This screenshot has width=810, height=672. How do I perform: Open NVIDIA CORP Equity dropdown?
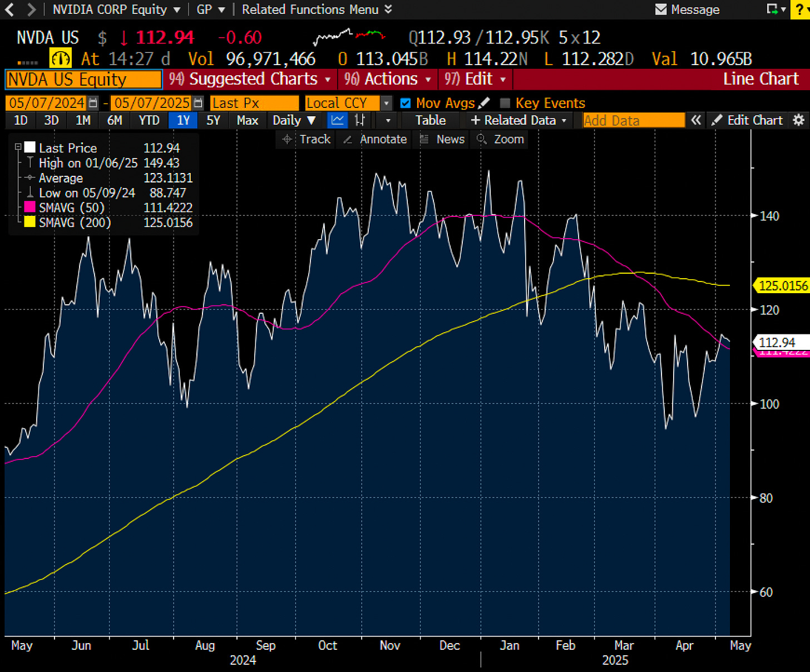click(x=116, y=9)
